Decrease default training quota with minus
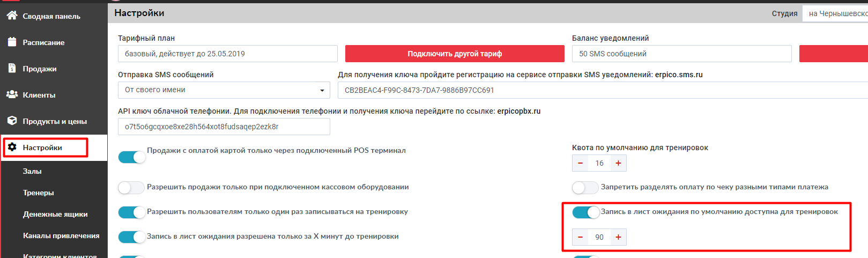Screen dimensions: 868x258 (580, 163)
